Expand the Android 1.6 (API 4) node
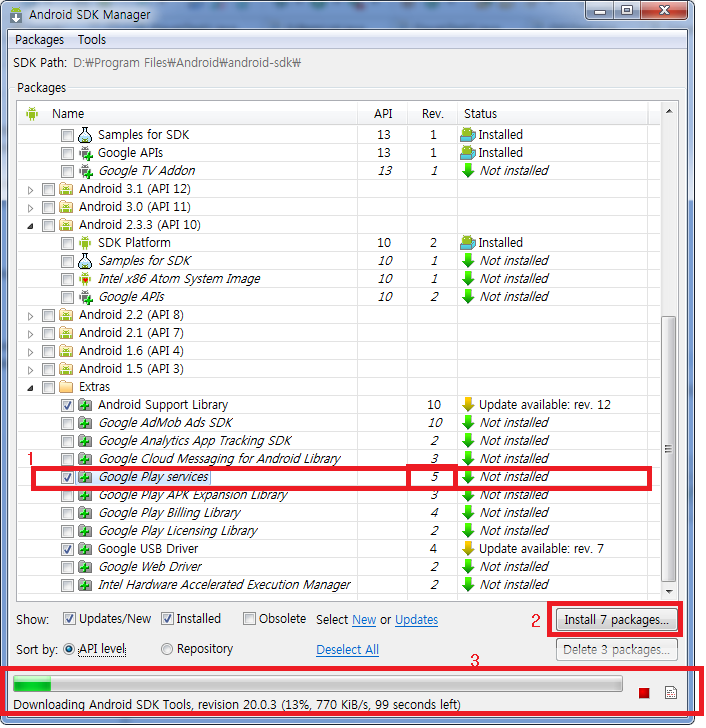This screenshot has height=728, width=706. (x=30, y=352)
